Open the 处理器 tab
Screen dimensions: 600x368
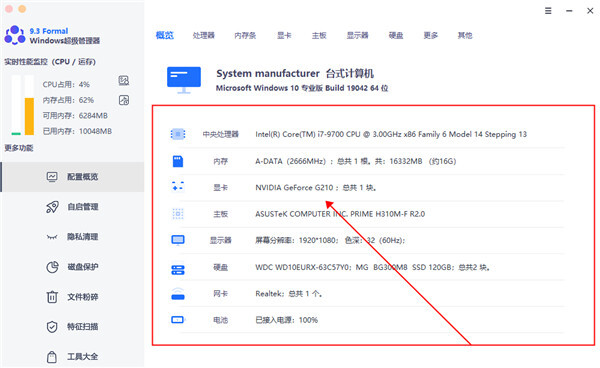204,36
